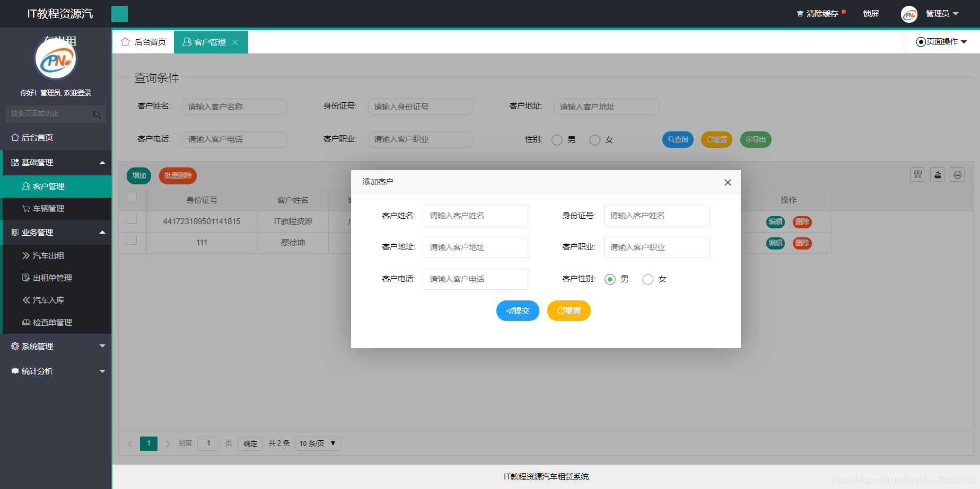Click the green 导出 export button

pyautogui.click(x=756, y=139)
